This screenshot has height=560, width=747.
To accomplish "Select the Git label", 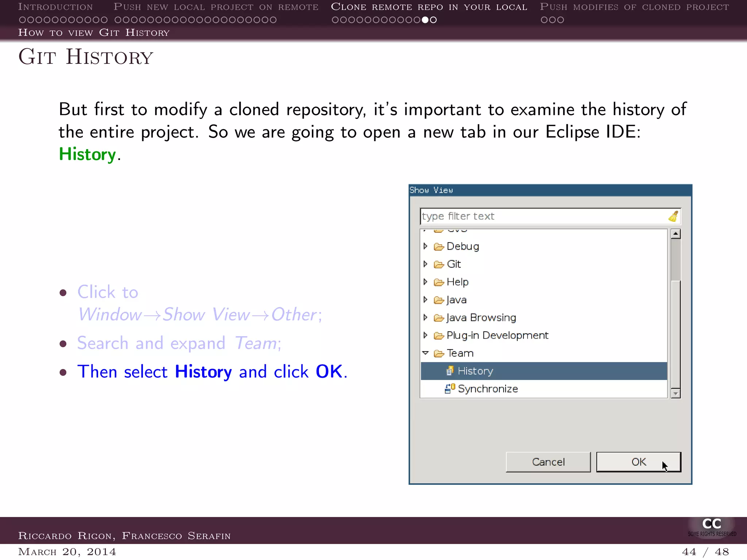I will [x=454, y=264].
